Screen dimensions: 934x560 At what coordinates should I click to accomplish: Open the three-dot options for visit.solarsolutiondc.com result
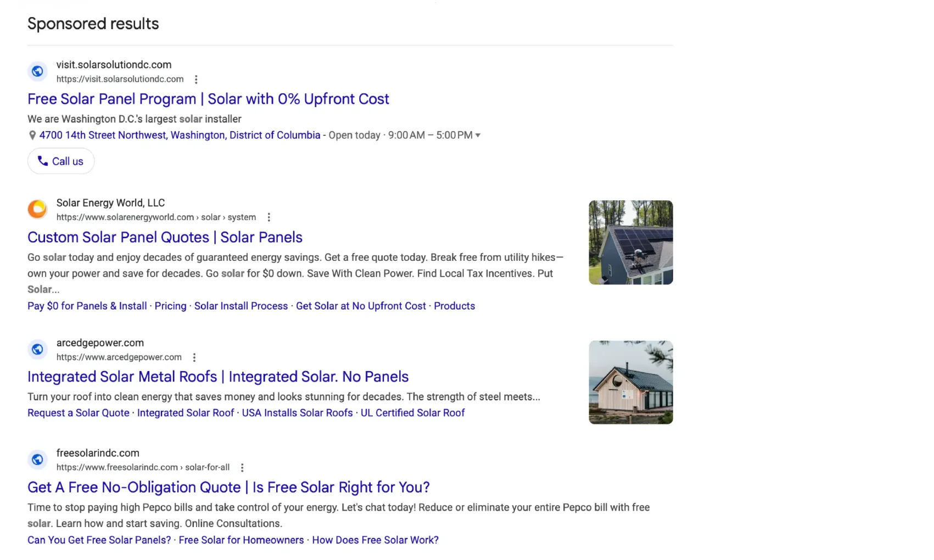[196, 79]
